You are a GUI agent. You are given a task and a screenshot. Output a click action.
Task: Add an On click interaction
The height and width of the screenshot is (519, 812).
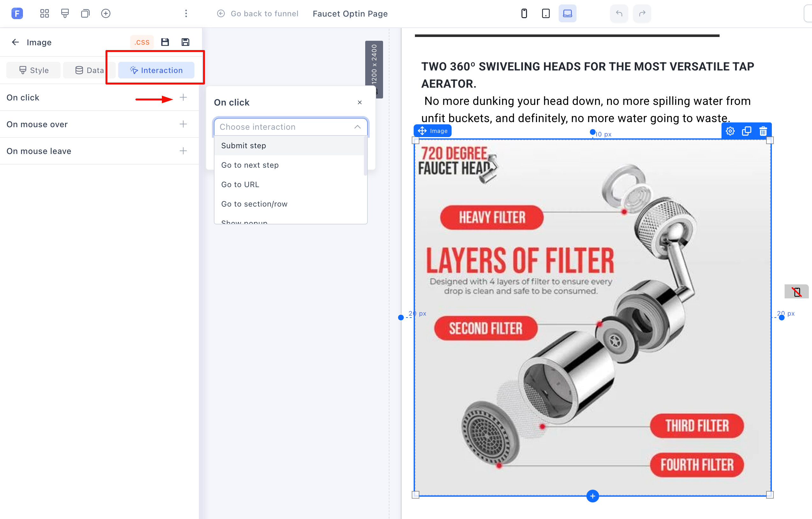click(183, 98)
